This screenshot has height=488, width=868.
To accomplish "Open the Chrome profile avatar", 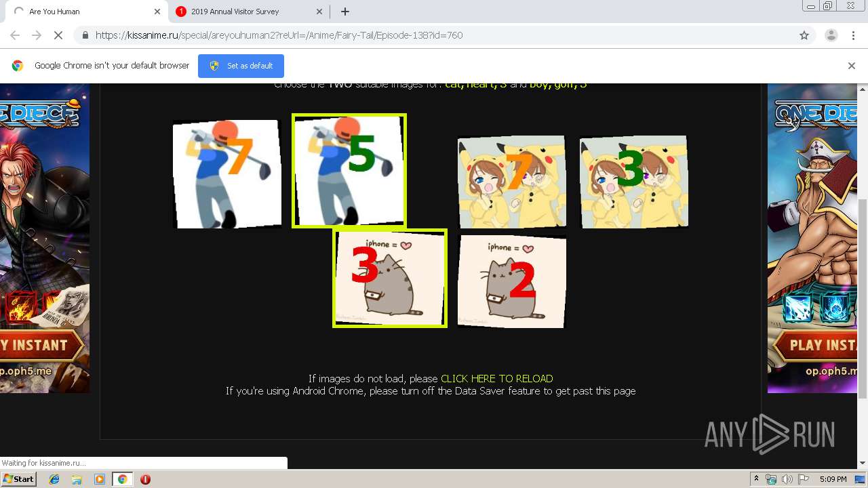I will (x=831, y=35).
